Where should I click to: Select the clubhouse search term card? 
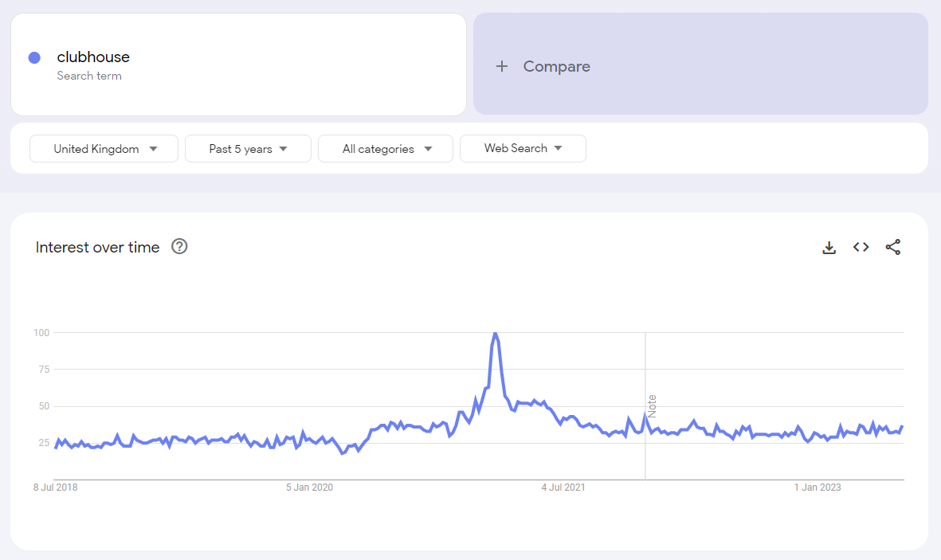click(238, 64)
